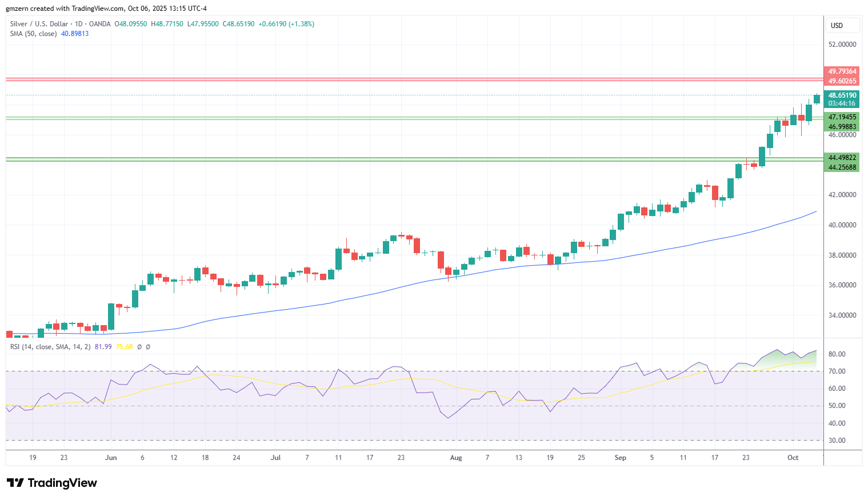Click the latest green candle near 48.65

point(817,99)
